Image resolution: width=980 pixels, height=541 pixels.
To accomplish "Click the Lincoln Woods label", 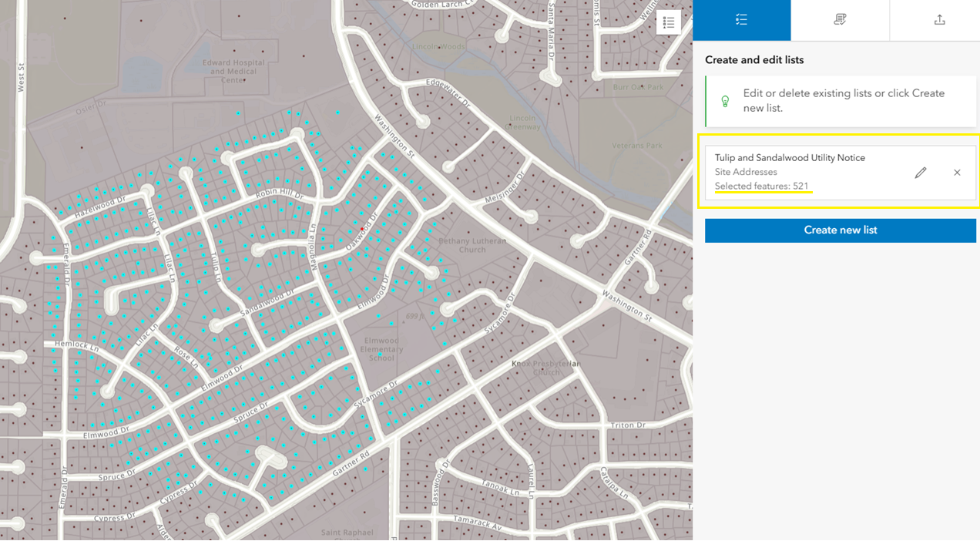I will tap(438, 47).
